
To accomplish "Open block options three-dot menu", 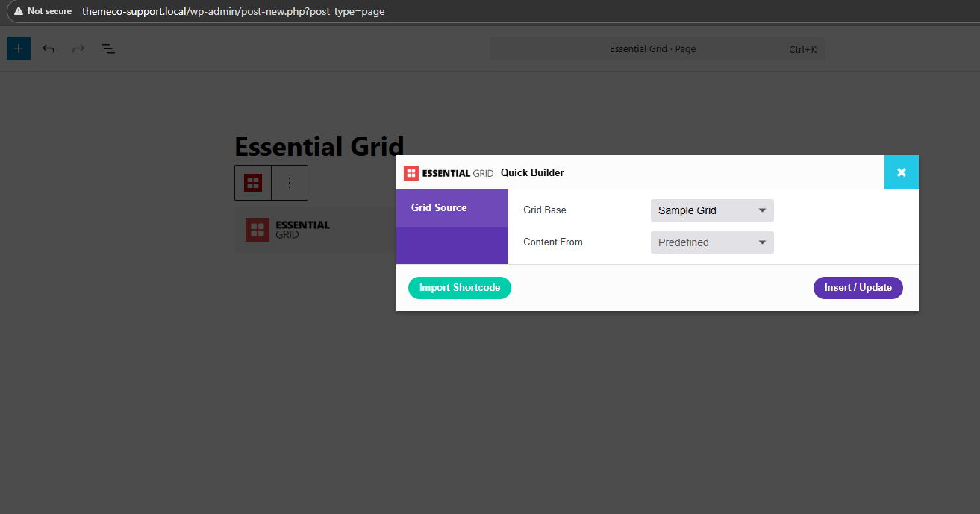I will 290,183.
